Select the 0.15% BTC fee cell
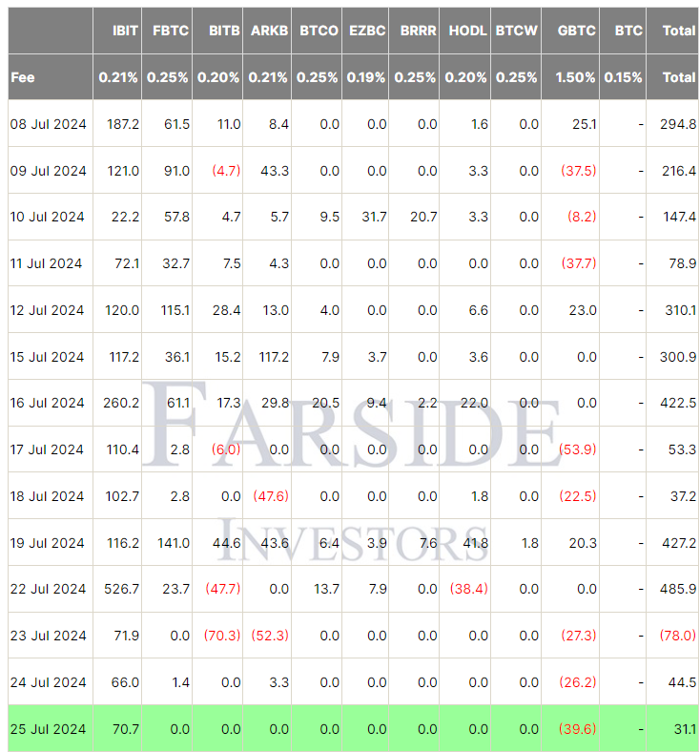Image resolution: width=700 pixels, height=752 pixels. click(623, 77)
